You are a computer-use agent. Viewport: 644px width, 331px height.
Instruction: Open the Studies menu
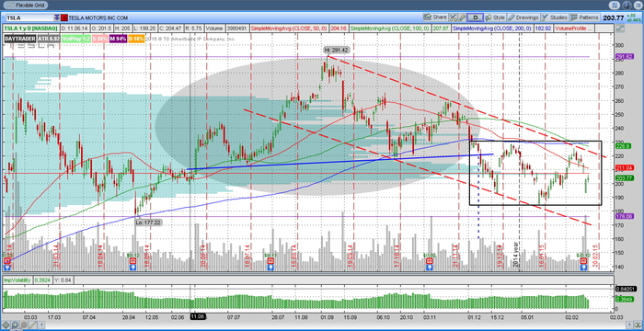tap(555, 17)
